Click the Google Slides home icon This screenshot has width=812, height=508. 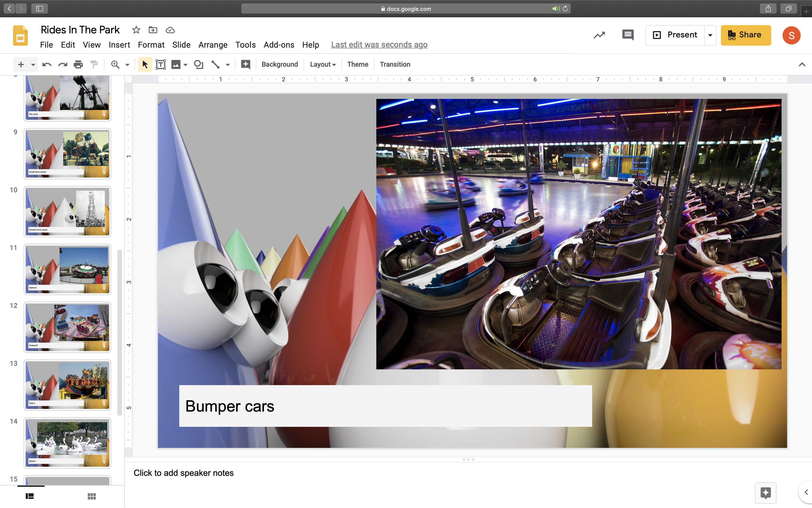[x=20, y=35]
